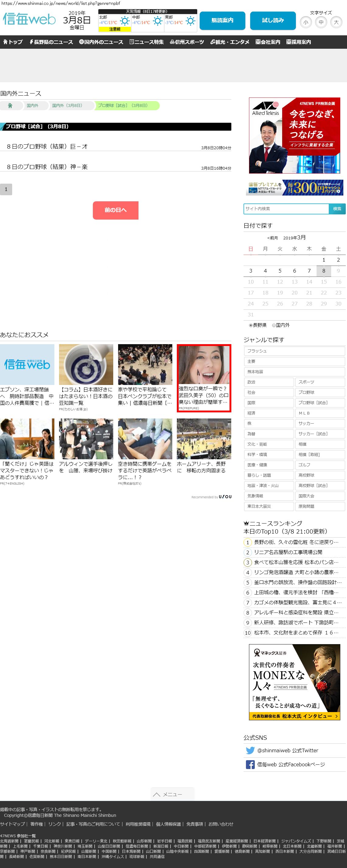Click the sunny weather icon for 北部
The image size is (347, 868).
pyautogui.click(x=125, y=21)
